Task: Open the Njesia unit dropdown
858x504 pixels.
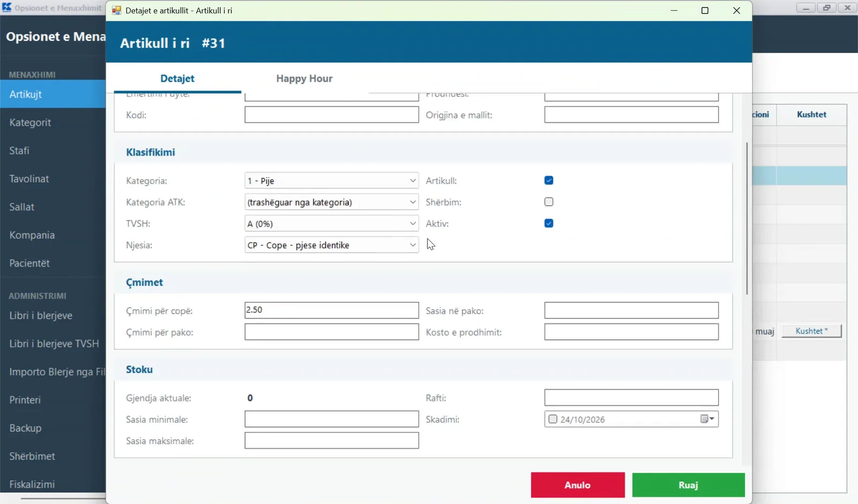Action: 331,245
